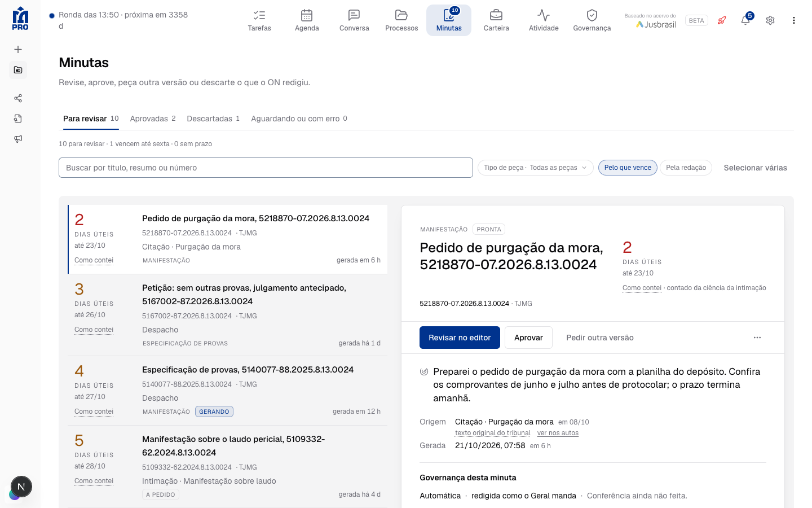Click the BETA badge
This screenshot has height=508, width=812.
696,20
